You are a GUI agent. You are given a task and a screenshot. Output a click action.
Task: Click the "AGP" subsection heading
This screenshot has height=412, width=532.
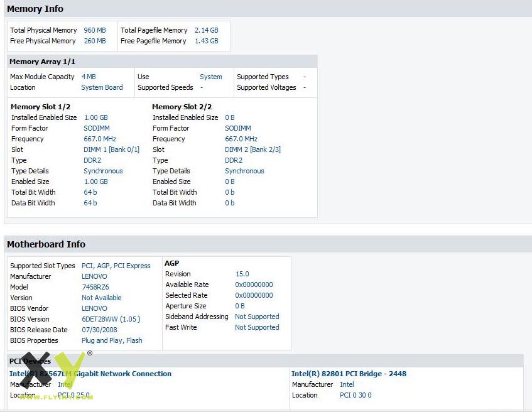pyautogui.click(x=171, y=263)
